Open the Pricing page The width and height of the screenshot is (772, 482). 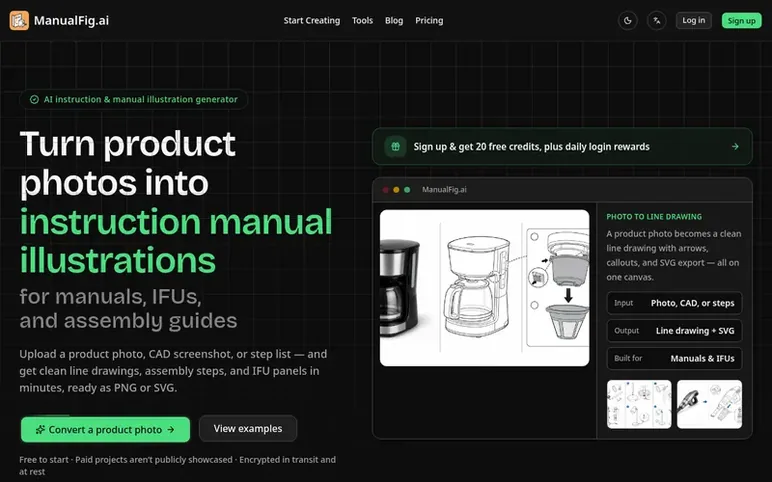click(x=429, y=21)
